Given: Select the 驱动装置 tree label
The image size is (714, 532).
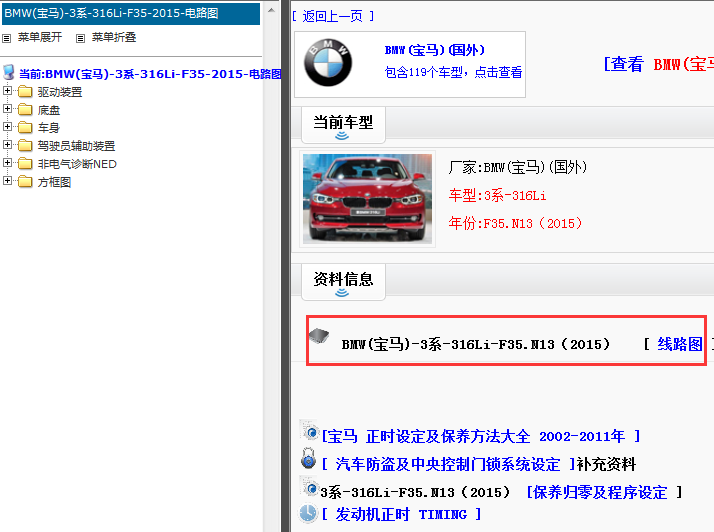Looking at the screenshot, I should pyautogui.click(x=60, y=92).
